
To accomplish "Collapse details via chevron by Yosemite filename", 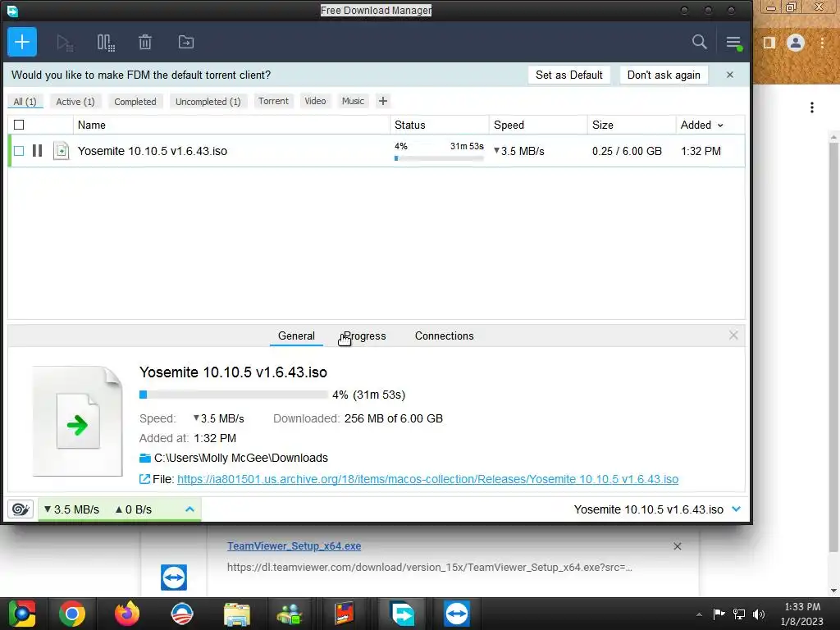I will tap(737, 509).
